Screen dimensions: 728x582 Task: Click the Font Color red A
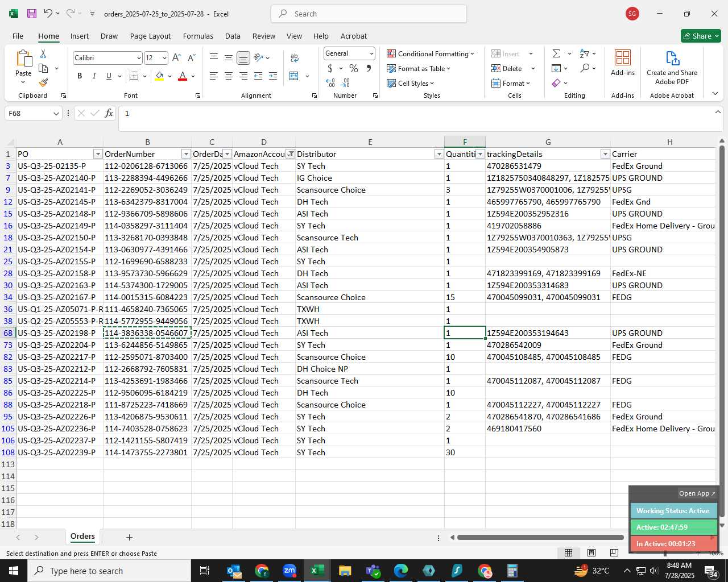[183, 76]
